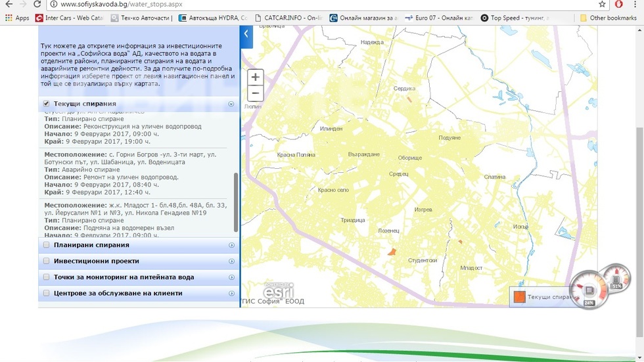Click the orange Текущи спирания legend swatch

point(518,297)
